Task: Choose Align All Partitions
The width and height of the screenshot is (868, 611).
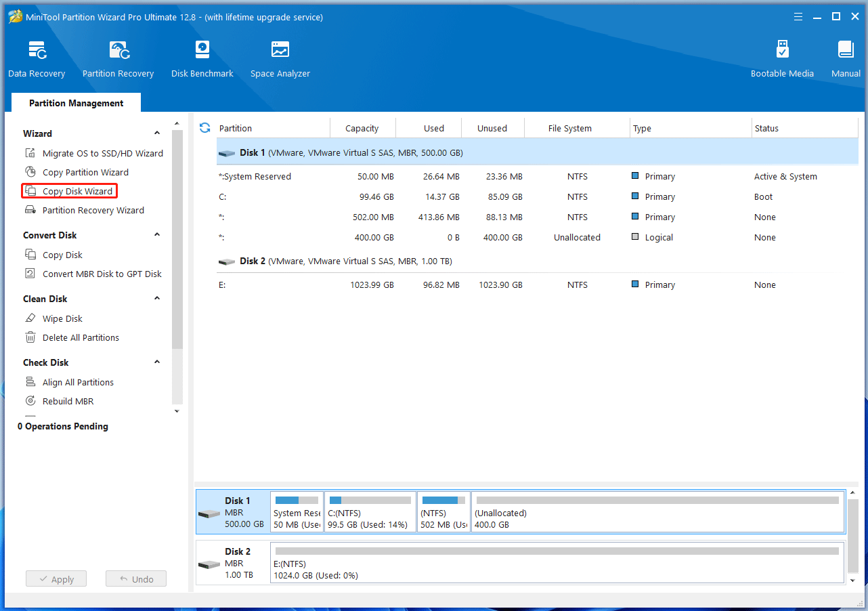Action: (69, 382)
